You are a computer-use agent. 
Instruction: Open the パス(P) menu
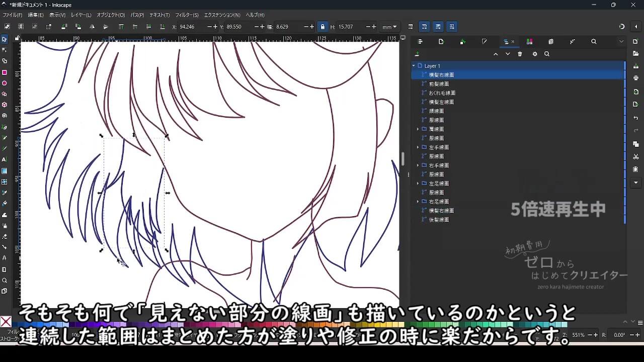click(137, 15)
